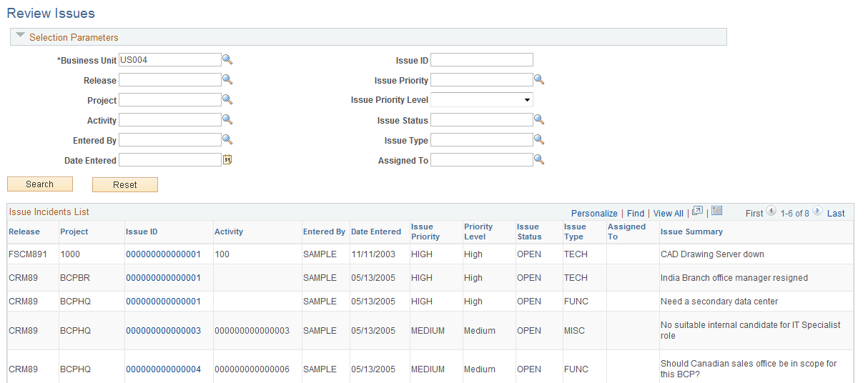Image resolution: width=868 pixels, height=383 pixels.
Task: Open the Issue Status lookup magnifier
Action: pos(539,120)
